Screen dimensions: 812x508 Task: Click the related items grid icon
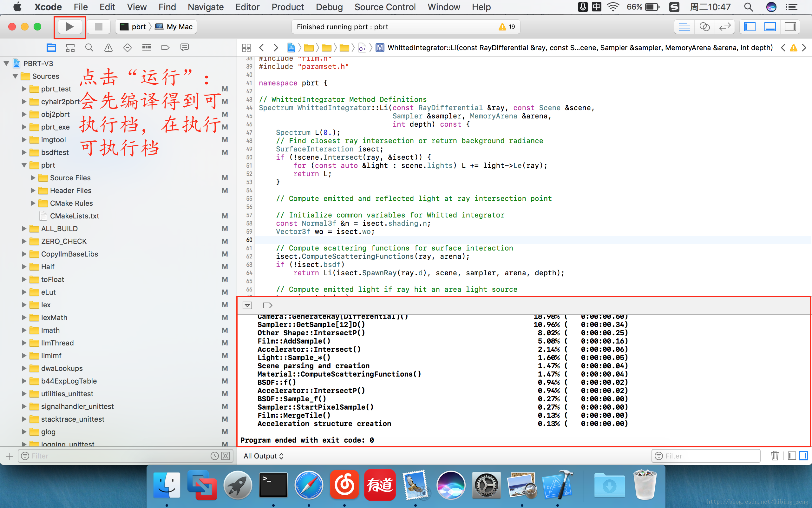246,48
